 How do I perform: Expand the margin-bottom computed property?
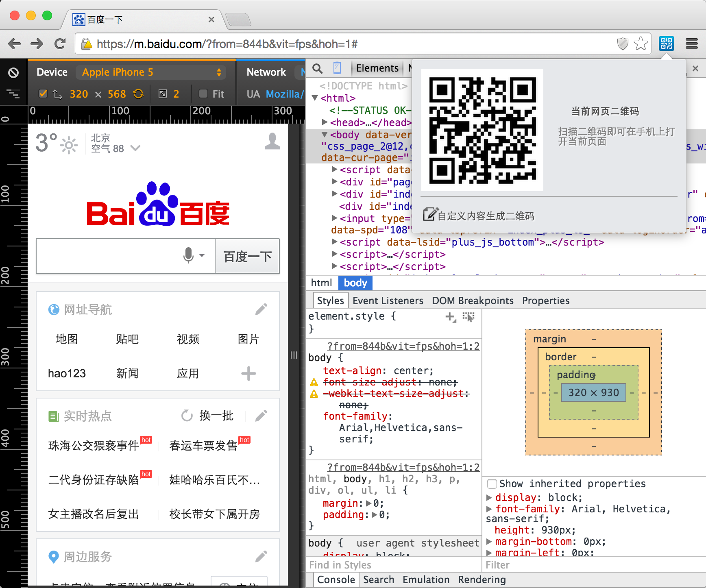coord(489,541)
